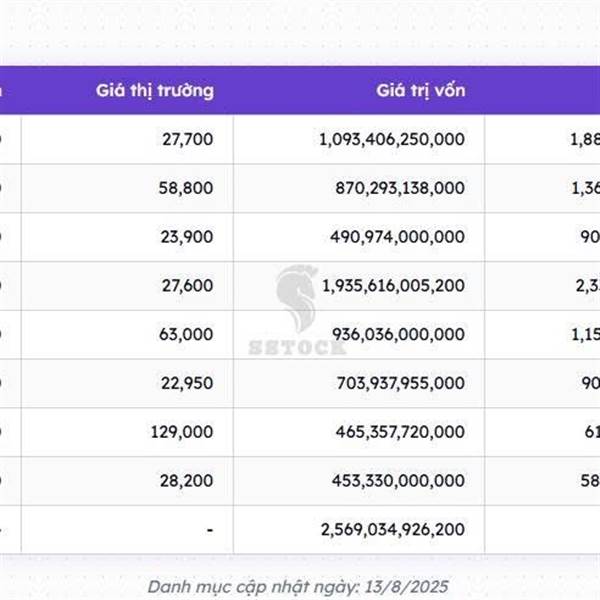Click capital value 870,293,138,000
This screenshot has height=600, width=600.
tap(400, 188)
